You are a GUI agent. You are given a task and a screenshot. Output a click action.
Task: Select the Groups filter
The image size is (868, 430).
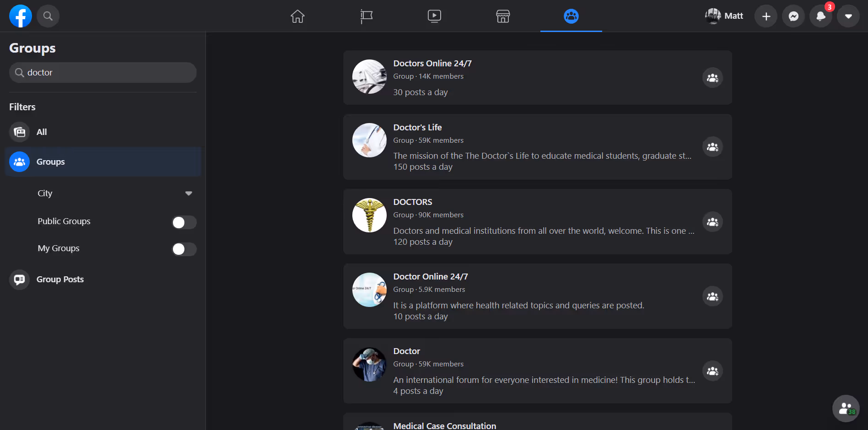(103, 161)
